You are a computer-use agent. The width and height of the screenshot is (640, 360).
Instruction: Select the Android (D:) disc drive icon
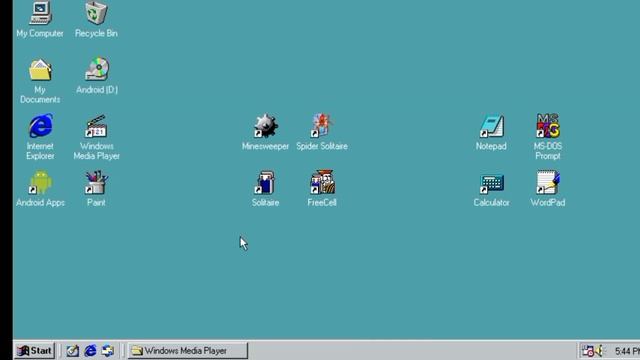click(97, 69)
